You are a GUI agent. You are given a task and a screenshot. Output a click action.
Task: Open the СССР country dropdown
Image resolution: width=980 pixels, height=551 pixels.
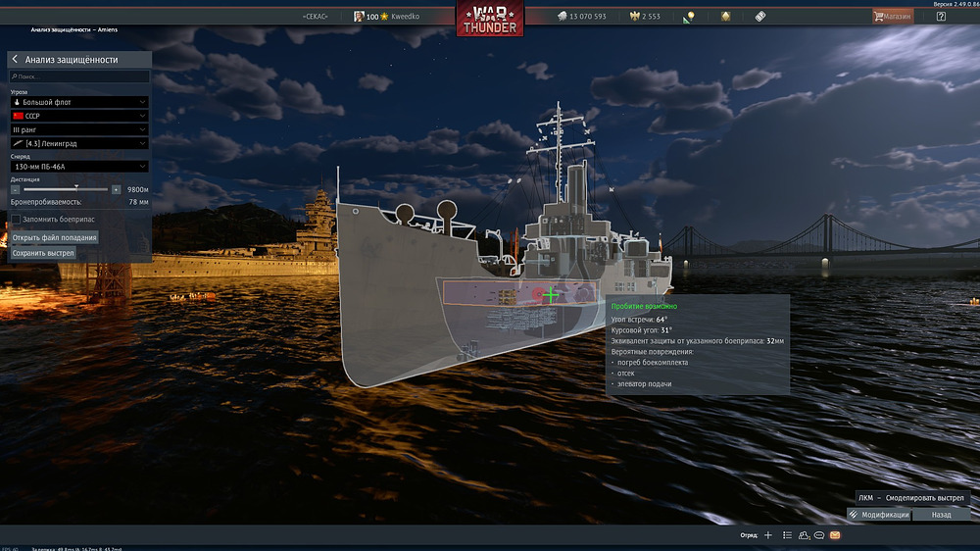point(79,116)
